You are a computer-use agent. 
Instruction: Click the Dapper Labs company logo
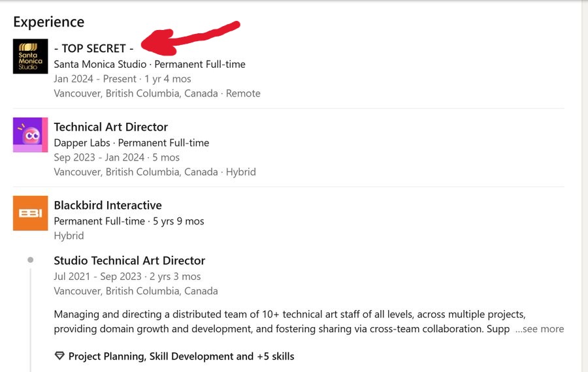(x=30, y=134)
